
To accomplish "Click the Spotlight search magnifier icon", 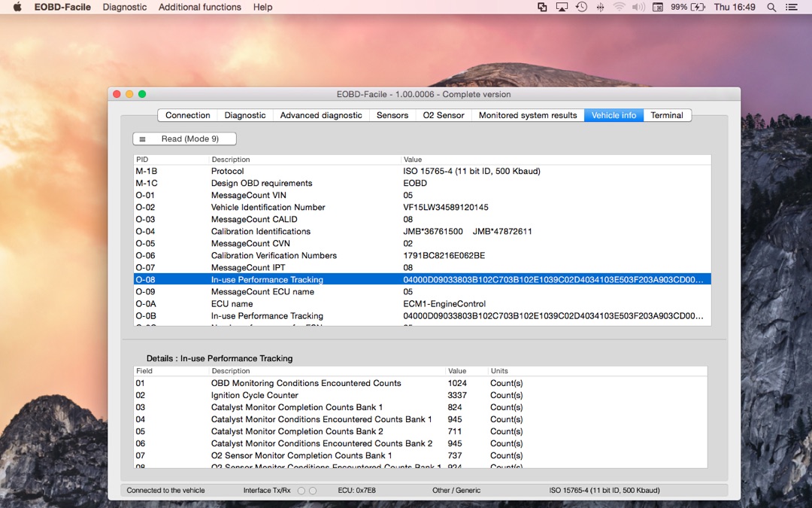I will 771,7.
